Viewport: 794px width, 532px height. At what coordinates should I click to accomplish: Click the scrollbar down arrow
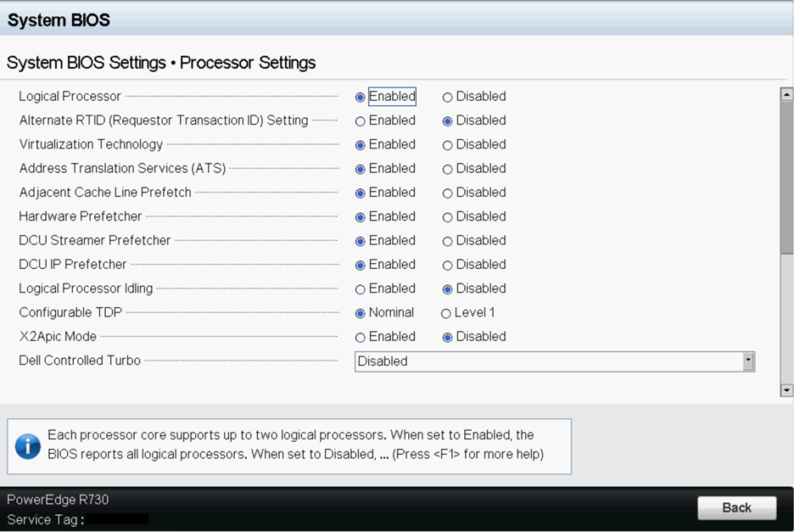coord(786,389)
